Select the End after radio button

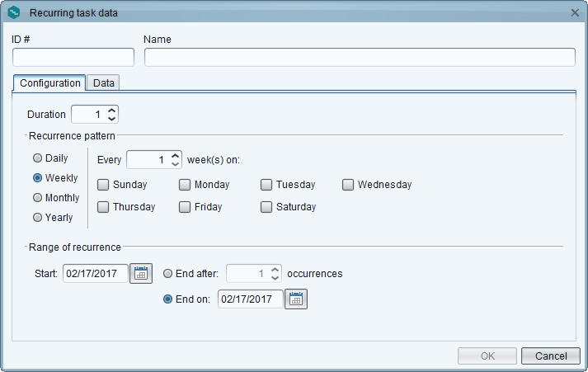[167, 274]
